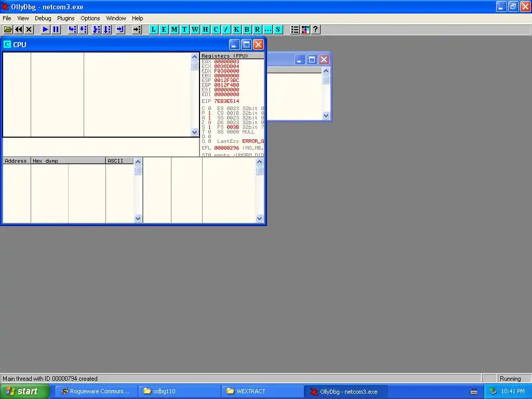The width and height of the screenshot is (532, 399).
Task: Show Call stack via K icon
Action: tap(236, 30)
